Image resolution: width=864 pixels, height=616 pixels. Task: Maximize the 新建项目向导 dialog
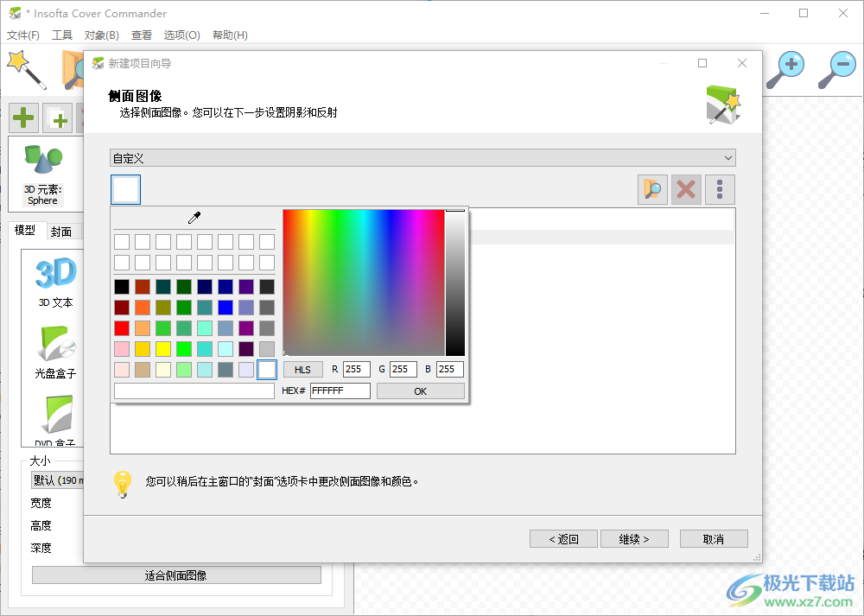coord(702,63)
